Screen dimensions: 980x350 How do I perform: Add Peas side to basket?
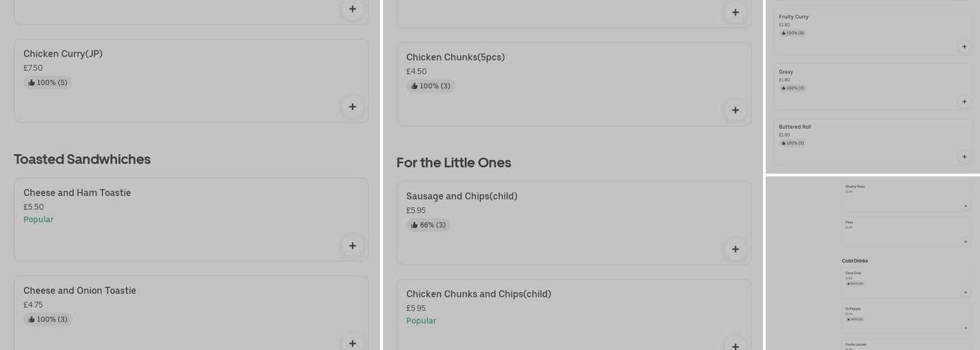click(x=965, y=241)
